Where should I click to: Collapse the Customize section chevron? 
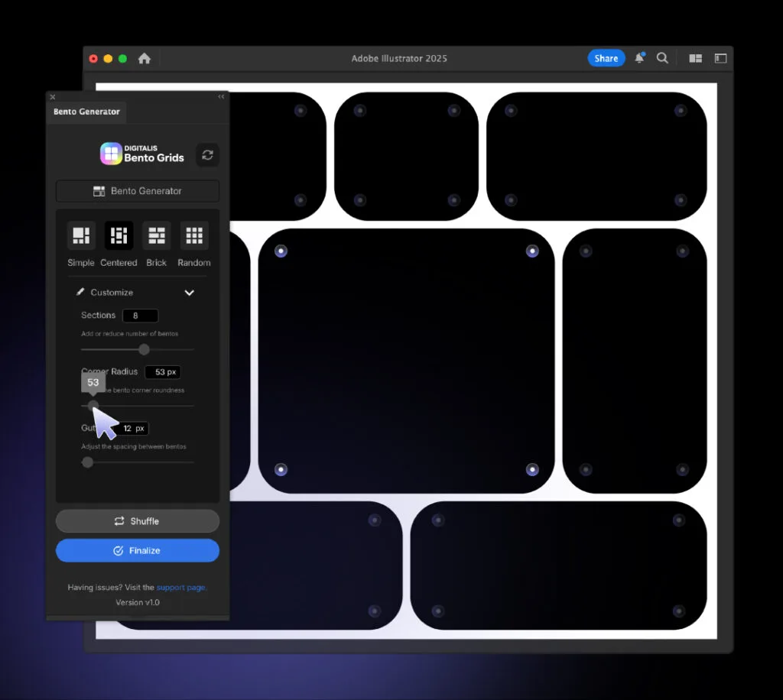pyautogui.click(x=190, y=293)
